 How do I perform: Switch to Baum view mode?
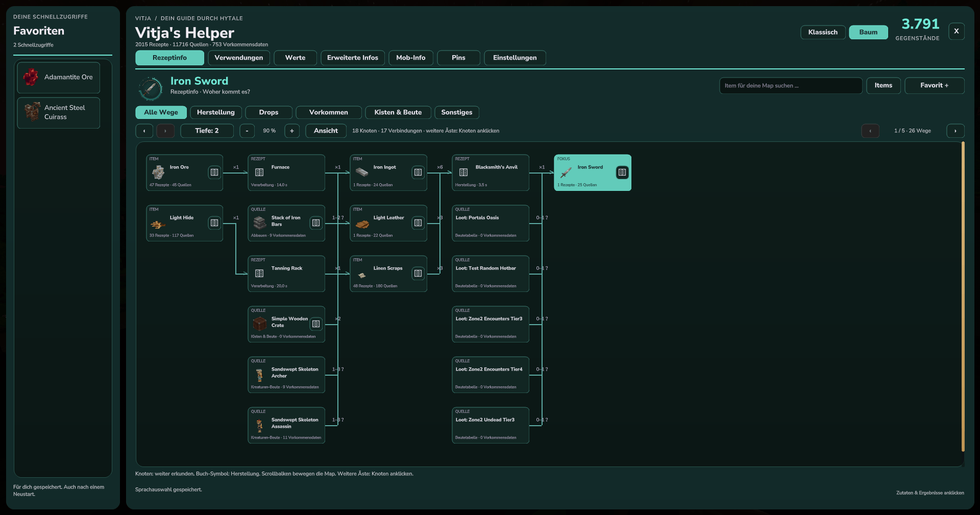point(868,32)
